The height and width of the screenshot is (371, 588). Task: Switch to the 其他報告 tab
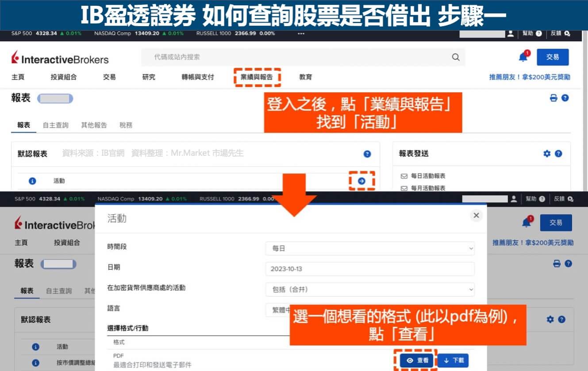[x=94, y=125]
